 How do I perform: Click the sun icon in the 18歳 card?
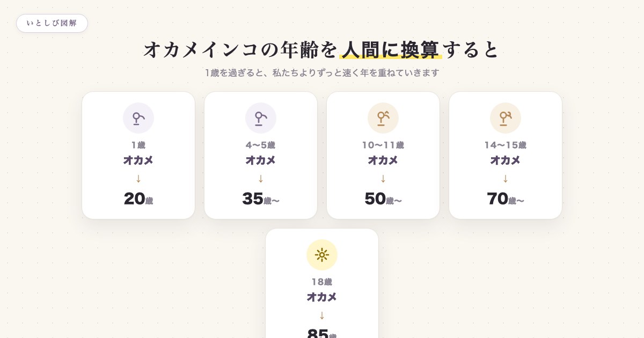coord(322,255)
